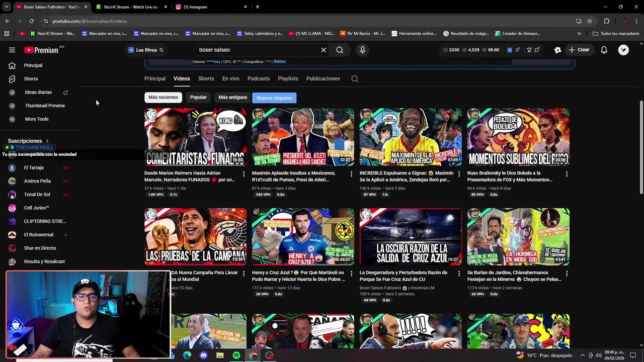This screenshot has width=644, height=362.
Task: Reload the page with the browser refresh icon
Action: 31,21
